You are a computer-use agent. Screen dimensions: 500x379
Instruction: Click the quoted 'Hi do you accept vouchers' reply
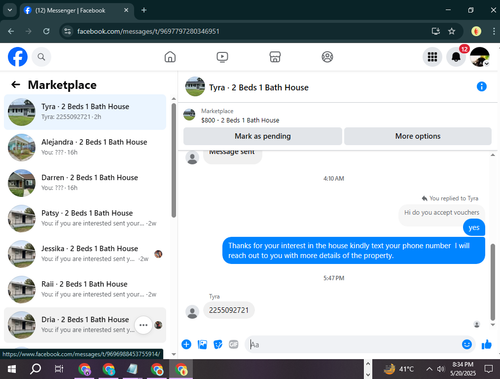click(x=442, y=212)
